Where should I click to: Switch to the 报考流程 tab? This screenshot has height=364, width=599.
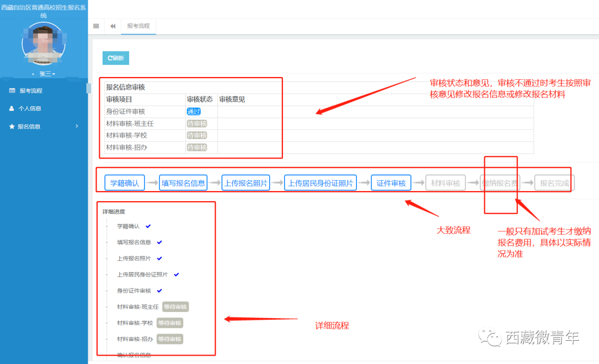coord(138,26)
